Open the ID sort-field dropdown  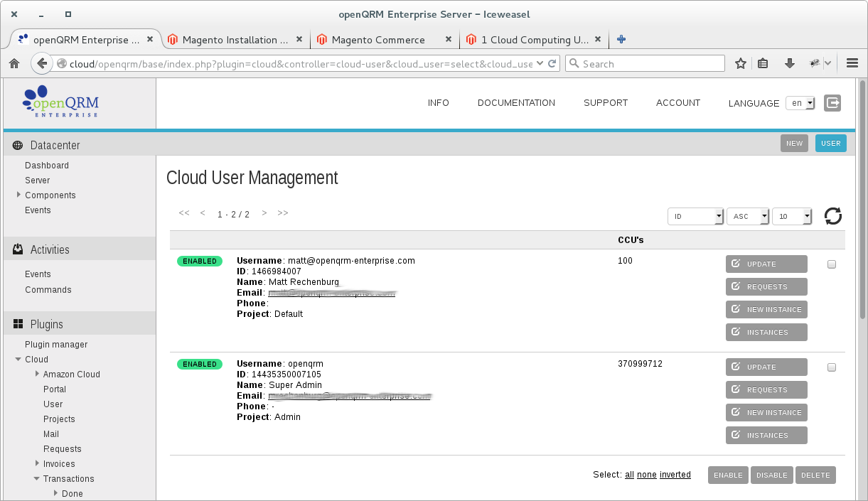(695, 216)
